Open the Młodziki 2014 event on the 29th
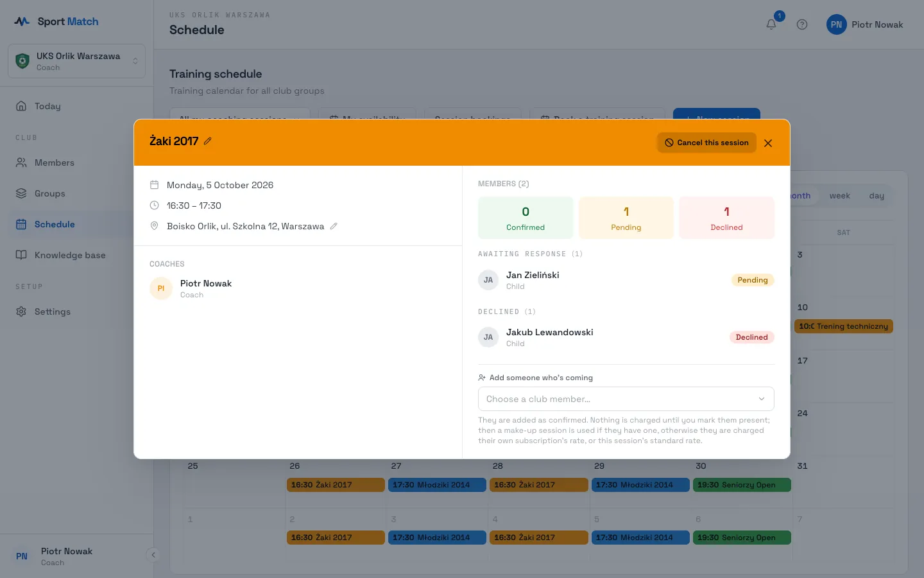924x578 pixels. click(640, 485)
